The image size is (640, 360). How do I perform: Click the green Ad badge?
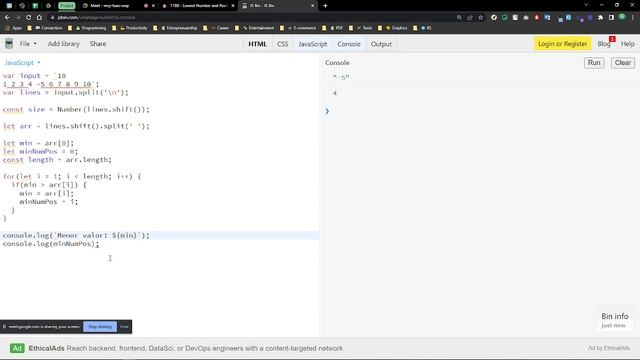(17, 348)
